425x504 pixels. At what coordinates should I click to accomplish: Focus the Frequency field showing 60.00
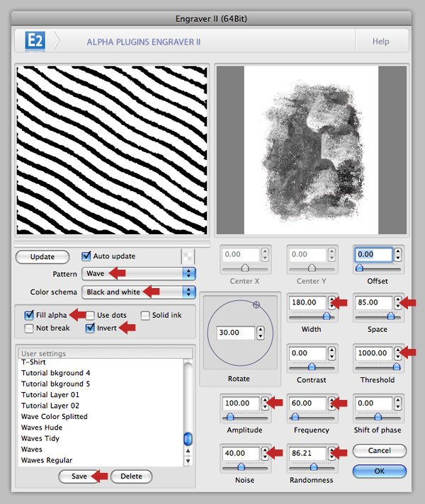pyautogui.click(x=308, y=403)
